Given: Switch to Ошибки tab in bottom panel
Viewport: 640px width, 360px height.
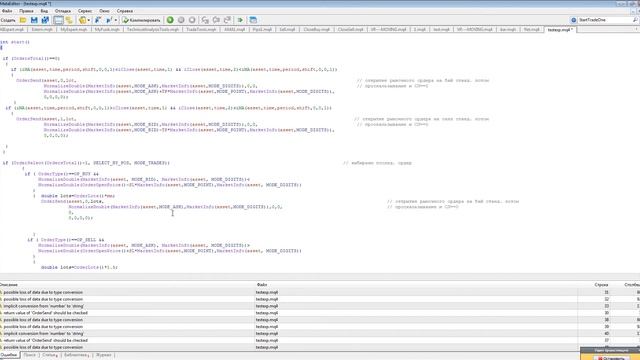Looking at the screenshot, I should pos(9,355).
